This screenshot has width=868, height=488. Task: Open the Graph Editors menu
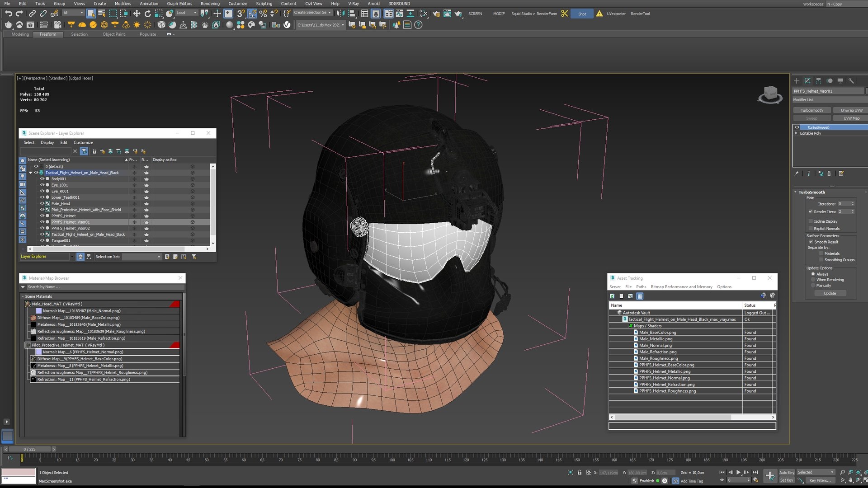point(179,4)
